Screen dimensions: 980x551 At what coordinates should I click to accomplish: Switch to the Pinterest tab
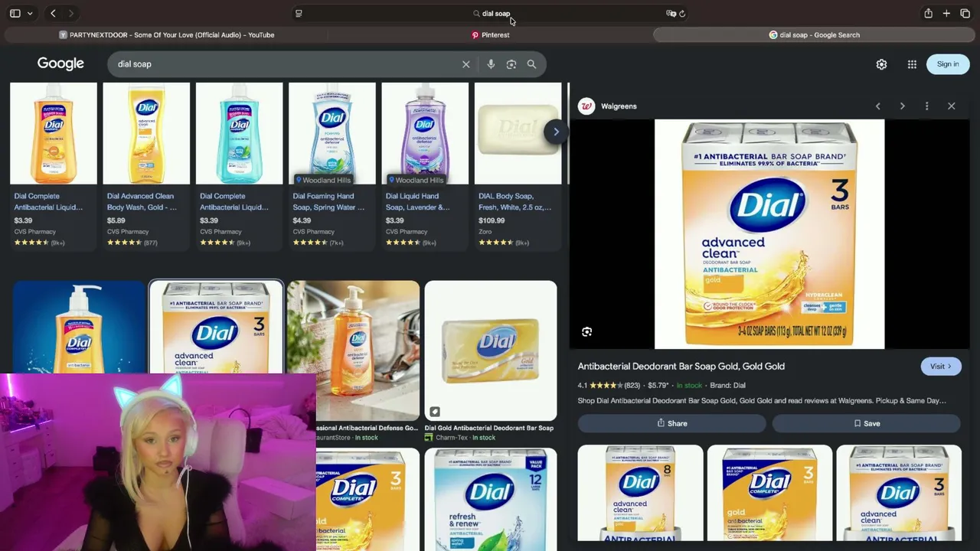pyautogui.click(x=490, y=34)
